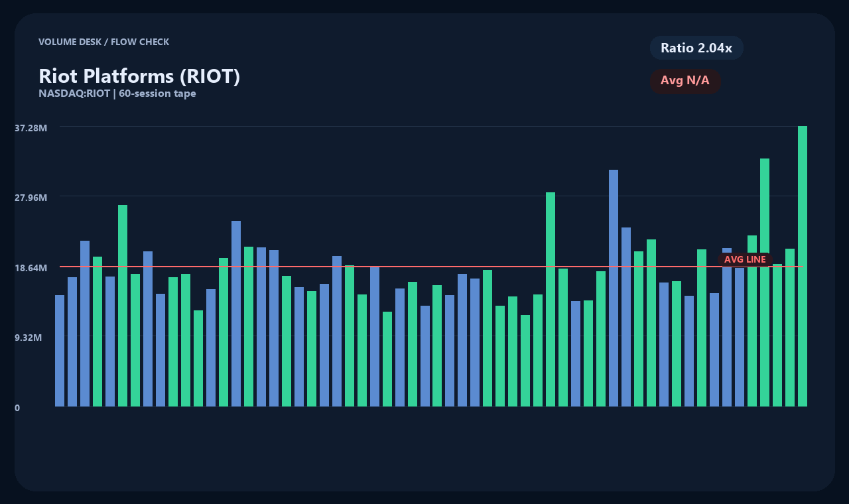Click the tallest blue bar in the chart
The width and height of the screenshot is (849, 504).
tap(614, 288)
